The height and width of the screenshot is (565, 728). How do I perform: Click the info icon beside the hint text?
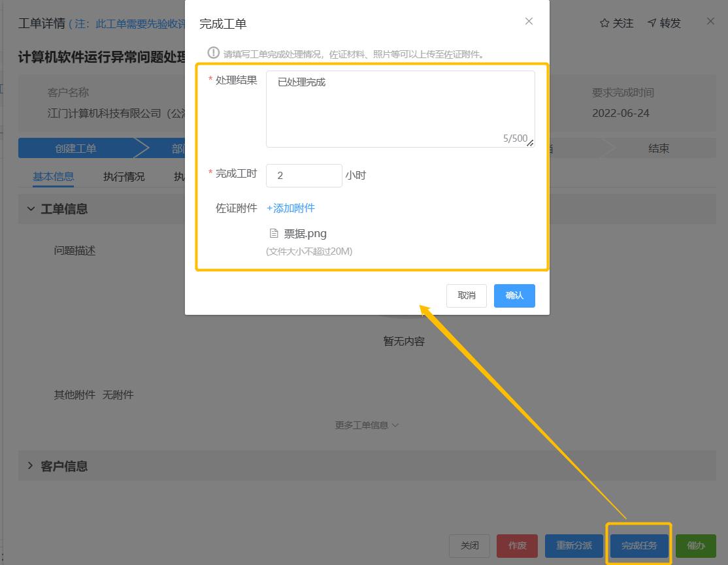tap(213, 53)
